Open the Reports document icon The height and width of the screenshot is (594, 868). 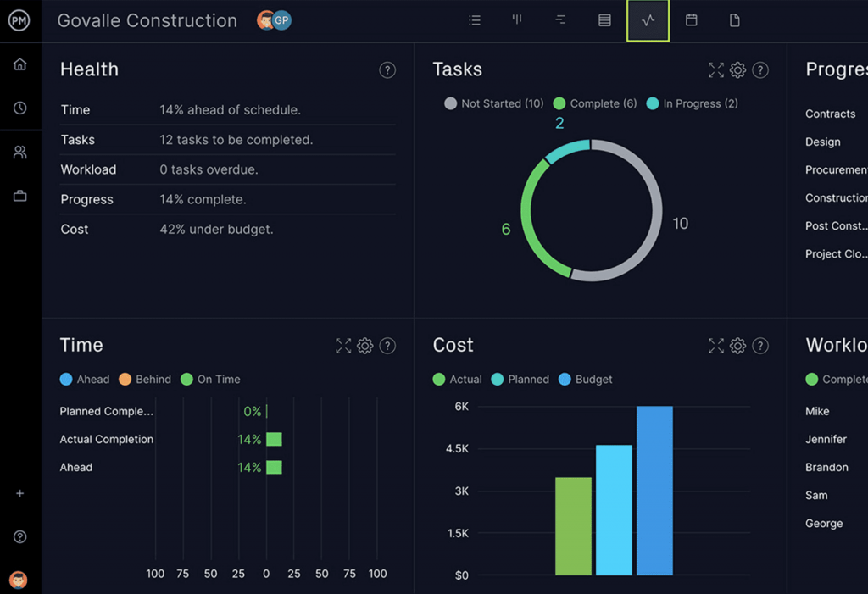click(734, 20)
